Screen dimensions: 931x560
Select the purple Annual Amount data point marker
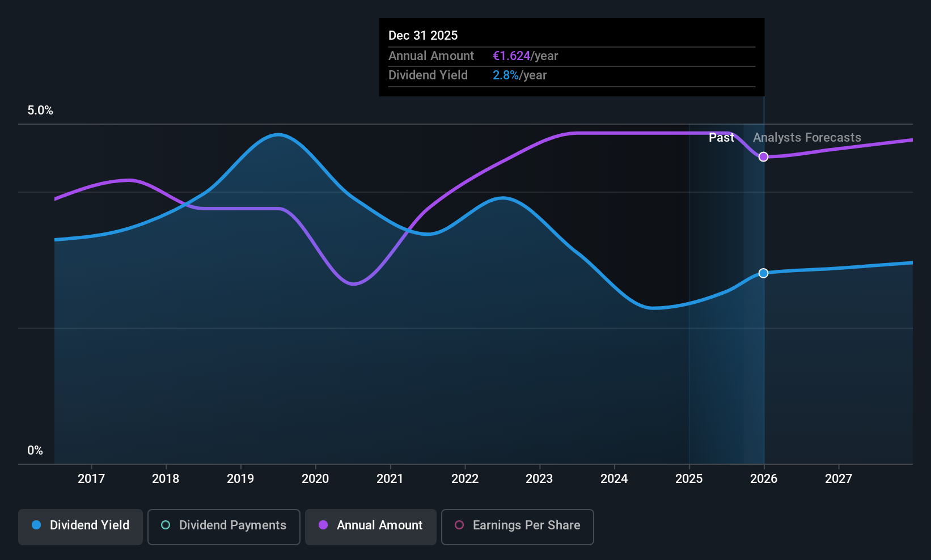764,157
